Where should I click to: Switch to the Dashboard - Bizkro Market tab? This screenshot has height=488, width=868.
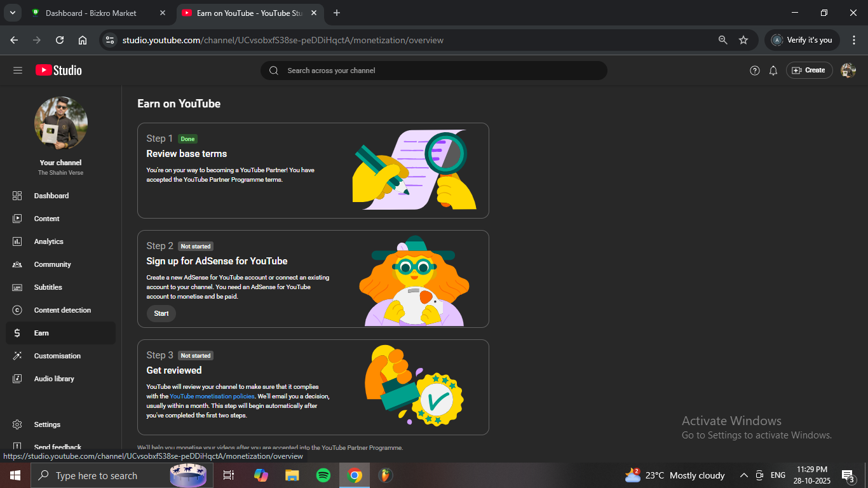coord(91,13)
